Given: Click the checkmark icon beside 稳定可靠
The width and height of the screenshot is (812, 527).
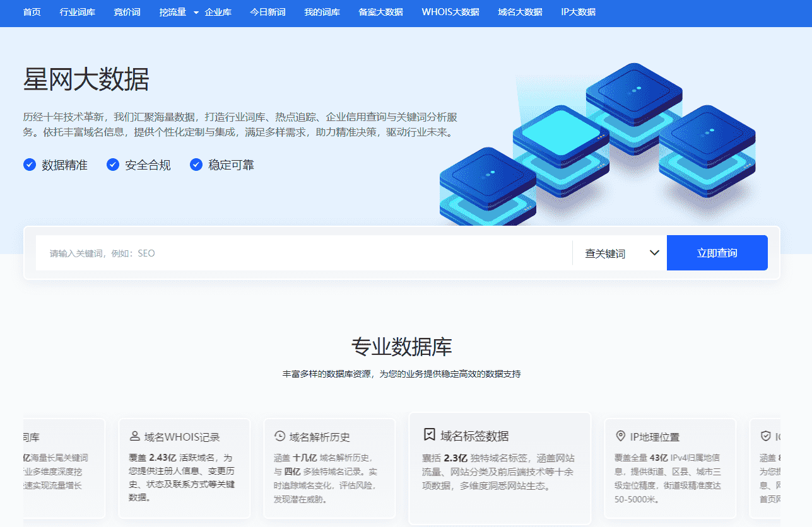Looking at the screenshot, I should pos(196,165).
